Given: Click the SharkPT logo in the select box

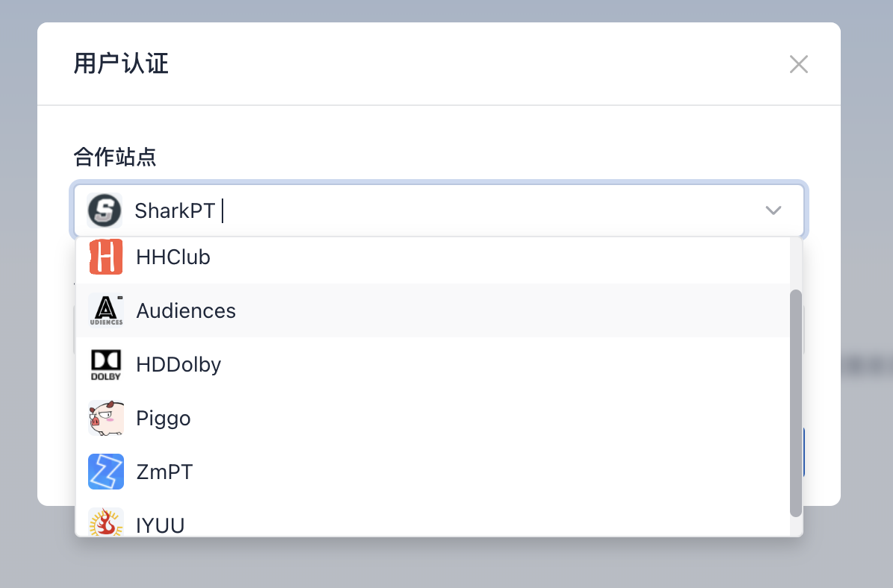Looking at the screenshot, I should 105,210.
